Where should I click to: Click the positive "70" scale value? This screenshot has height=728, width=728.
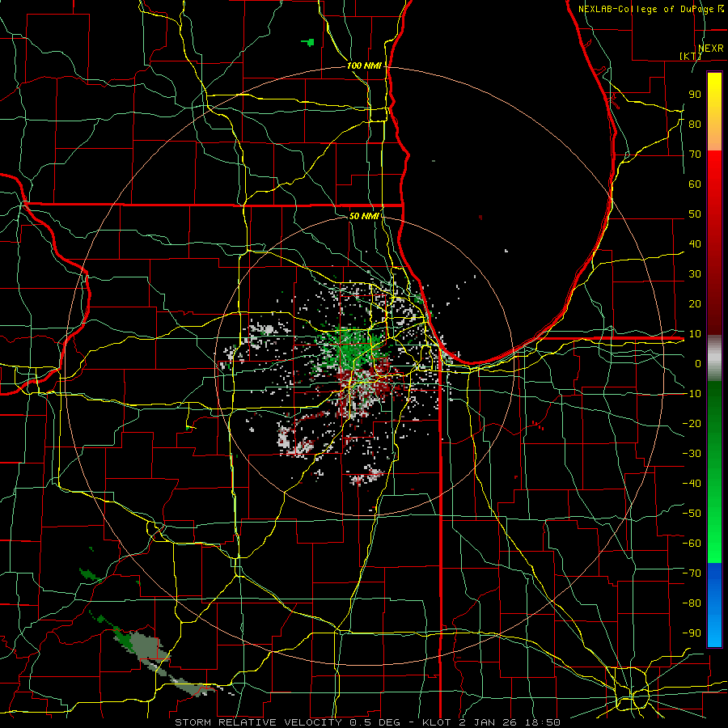(695, 154)
